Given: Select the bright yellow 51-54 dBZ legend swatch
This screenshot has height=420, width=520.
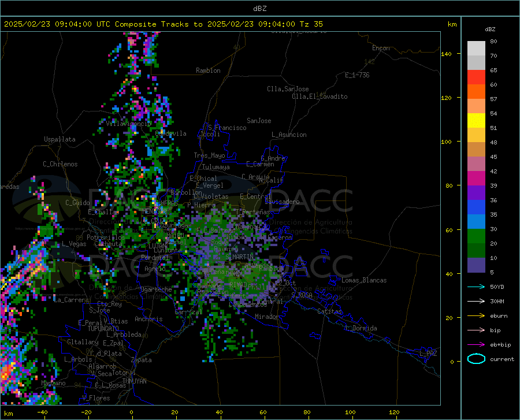Looking at the screenshot, I should tap(476, 121).
